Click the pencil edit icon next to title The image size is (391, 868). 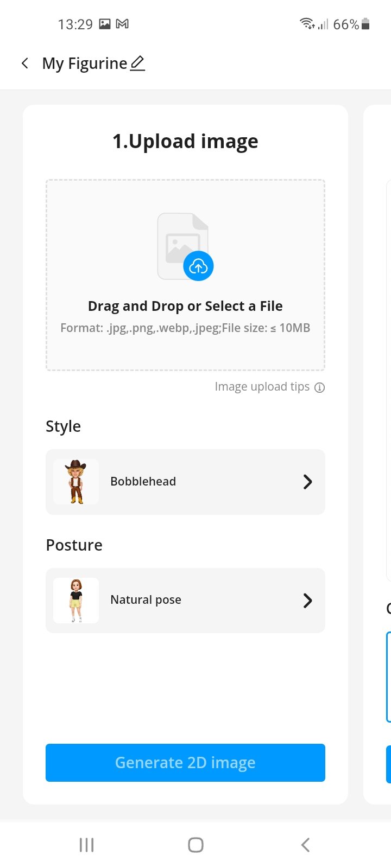coord(138,63)
